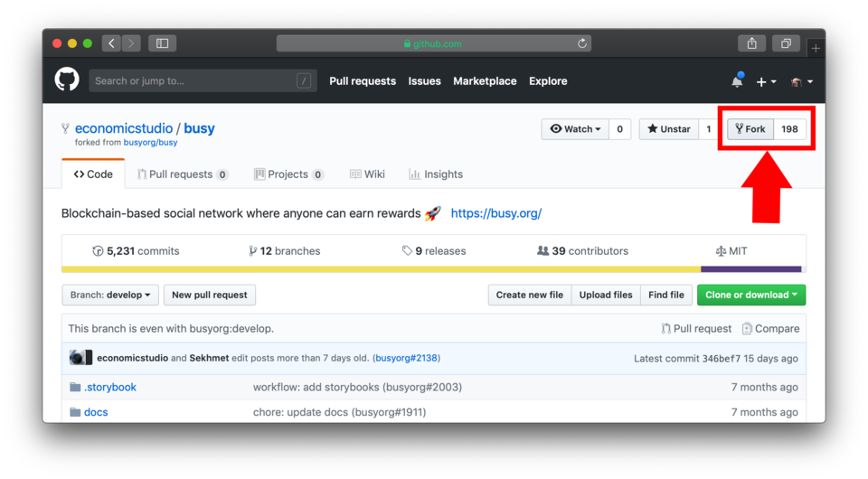Open the docs folder

click(x=96, y=412)
